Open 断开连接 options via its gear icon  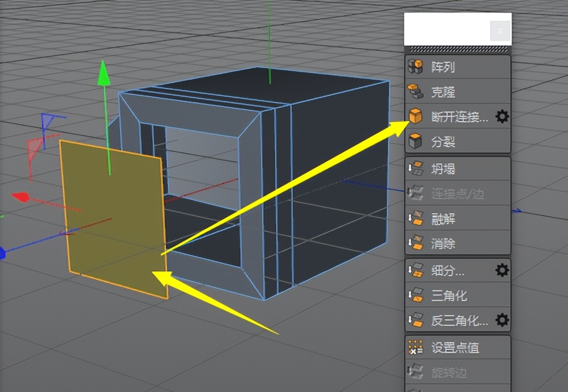[502, 116]
